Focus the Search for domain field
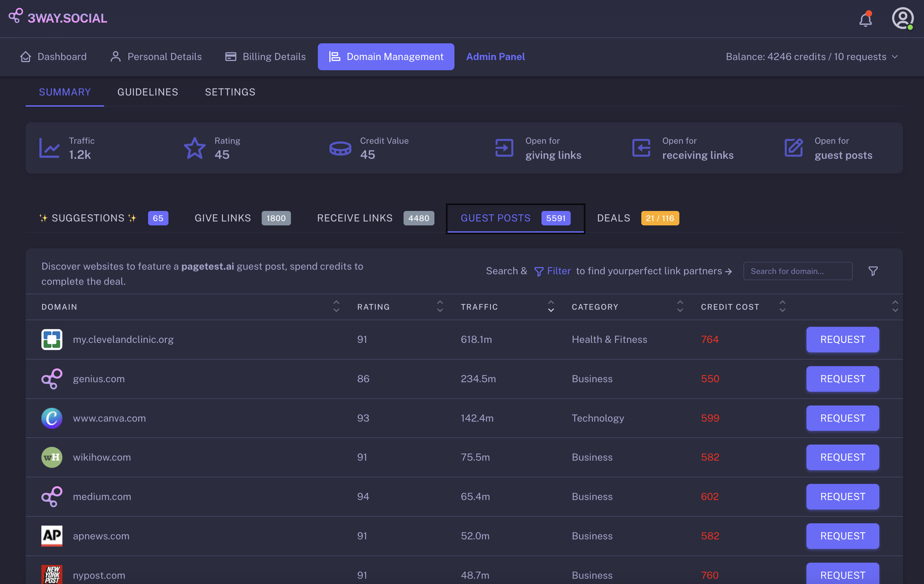Screen dimensions: 924x584 point(797,271)
